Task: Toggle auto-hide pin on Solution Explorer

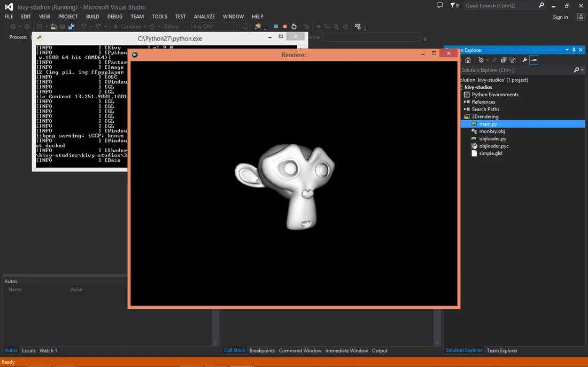Action: click(x=574, y=50)
